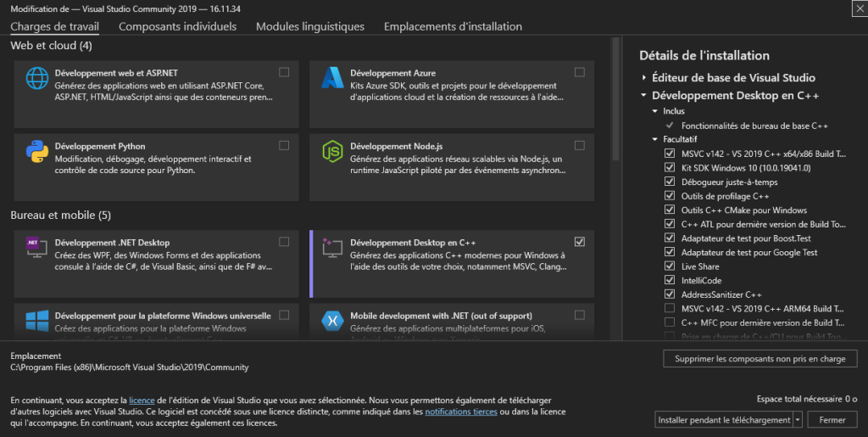Check Windows universelle platform workload box
The image size is (868, 437).
click(284, 315)
